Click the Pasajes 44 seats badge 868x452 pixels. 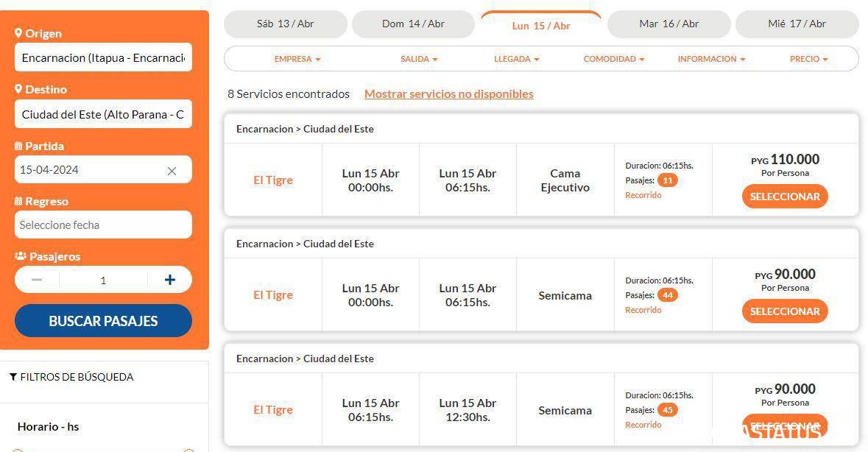[668, 295]
